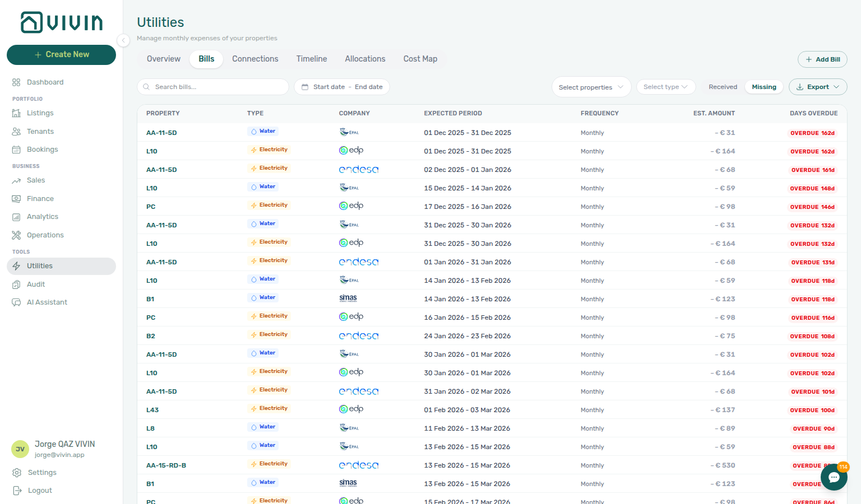Screen dimensions: 861x504
Task: Click EPAL logo in L8 row
Action: (x=349, y=428)
